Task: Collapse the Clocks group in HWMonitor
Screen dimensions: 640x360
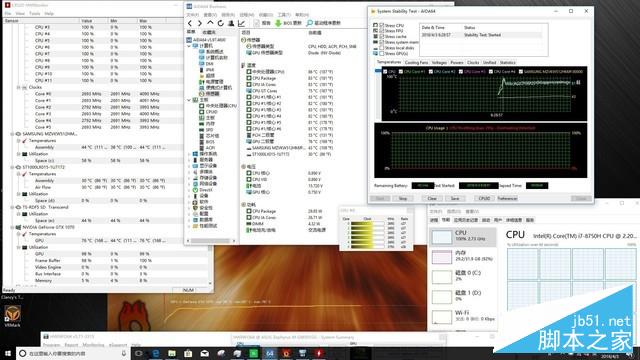Action: point(18,87)
